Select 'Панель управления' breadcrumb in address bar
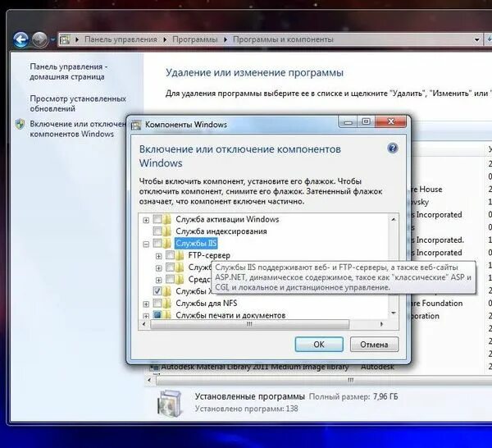492x448 pixels. (121, 39)
